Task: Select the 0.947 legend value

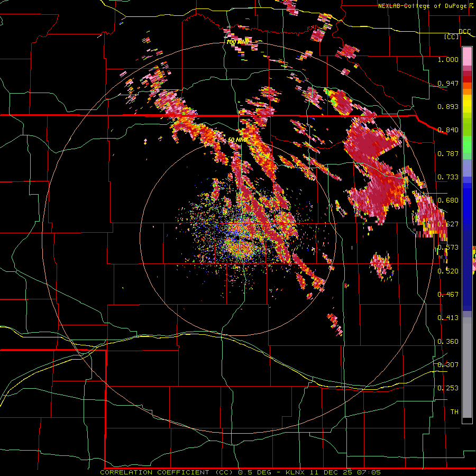Action: pyautogui.click(x=448, y=83)
